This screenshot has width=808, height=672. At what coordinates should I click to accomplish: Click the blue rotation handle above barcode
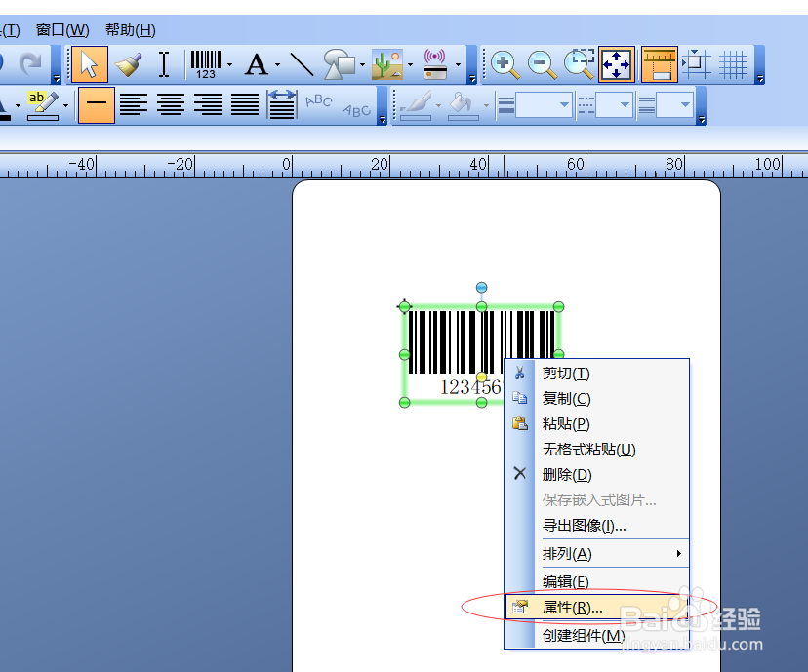coord(481,288)
